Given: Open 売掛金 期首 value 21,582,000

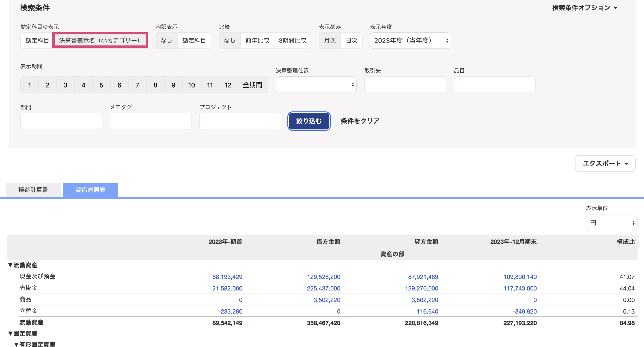Looking at the screenshot, I should (x=227, y=288).
